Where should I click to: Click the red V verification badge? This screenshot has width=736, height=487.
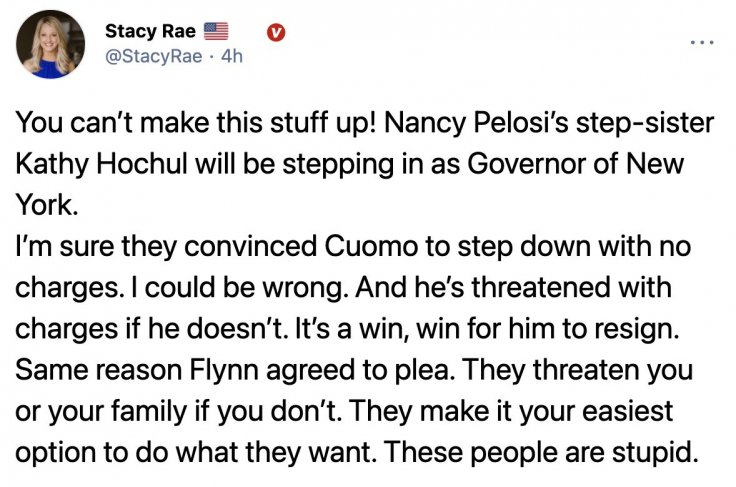276,32
